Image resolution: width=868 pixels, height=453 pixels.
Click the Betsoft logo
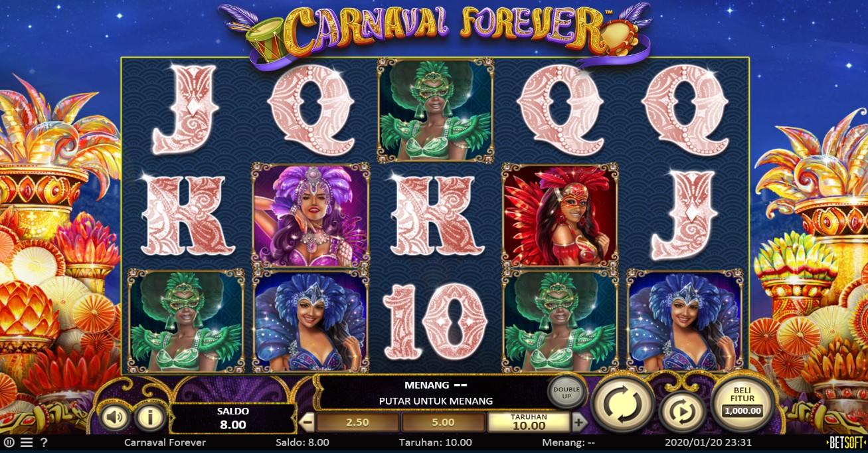coord(845,442)
